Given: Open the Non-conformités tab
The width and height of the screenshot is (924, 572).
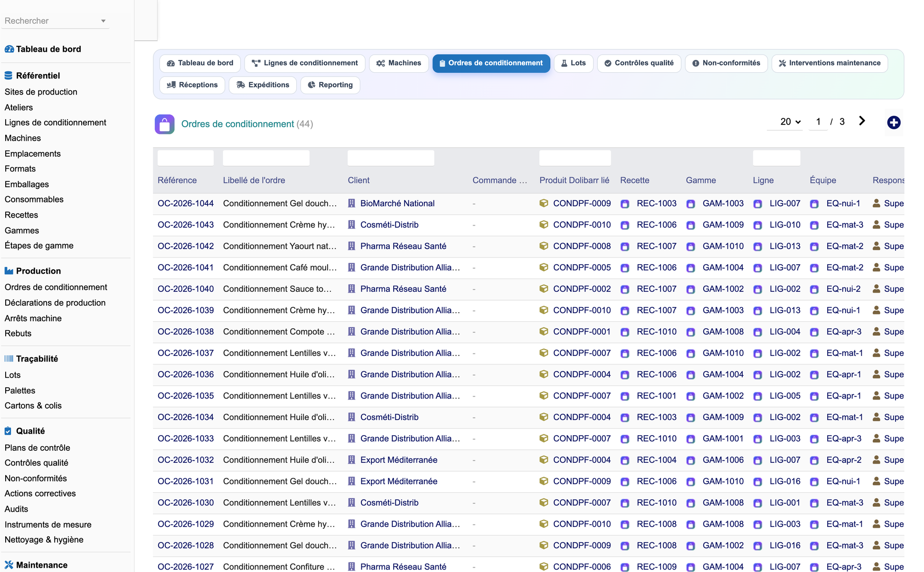Looking at the screenshot, I should pyautogui.click(x=726, y=63).
